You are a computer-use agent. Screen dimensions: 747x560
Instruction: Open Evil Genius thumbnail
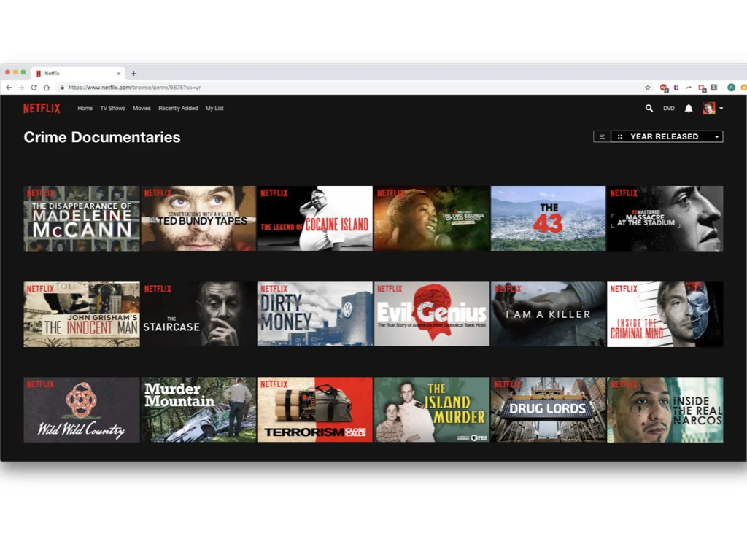click(432, 314)
